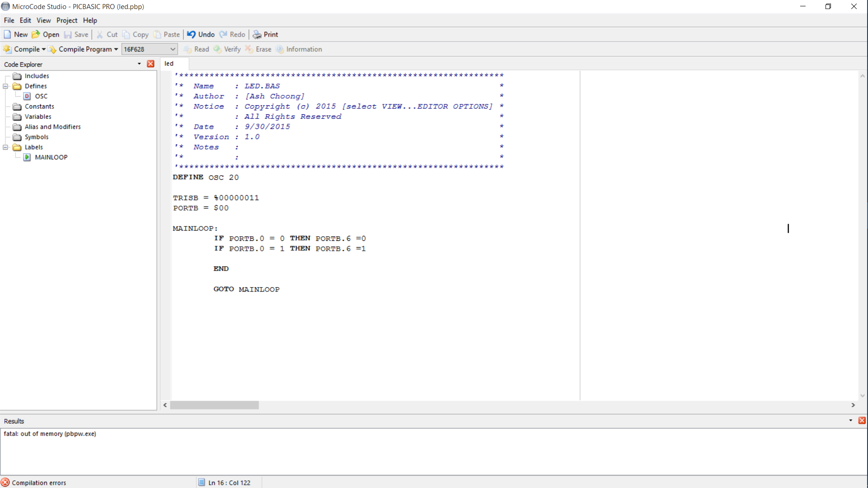Click the Results panel close button
868x488 pixels.
tap(862, 421)
